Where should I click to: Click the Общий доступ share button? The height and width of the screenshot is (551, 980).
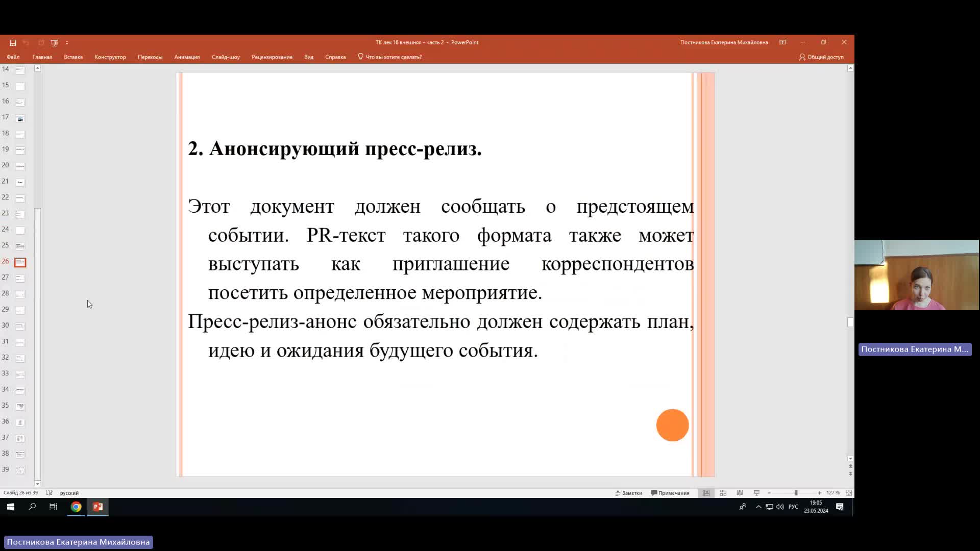pos(821,57)
